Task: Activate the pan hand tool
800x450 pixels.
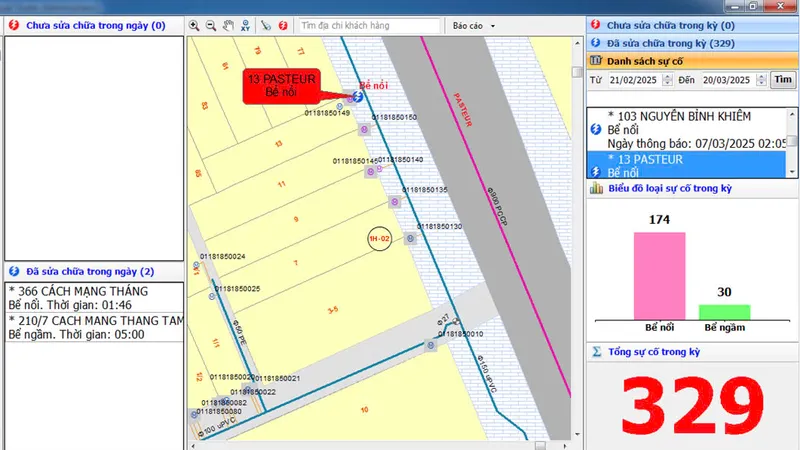Action: [x=228, y=26]
